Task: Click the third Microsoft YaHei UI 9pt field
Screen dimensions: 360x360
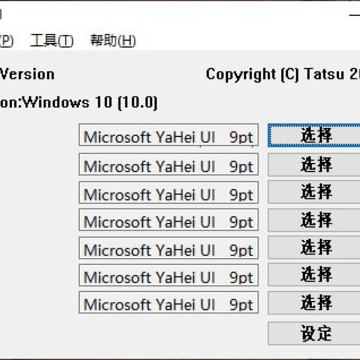Action: (169, 192)
